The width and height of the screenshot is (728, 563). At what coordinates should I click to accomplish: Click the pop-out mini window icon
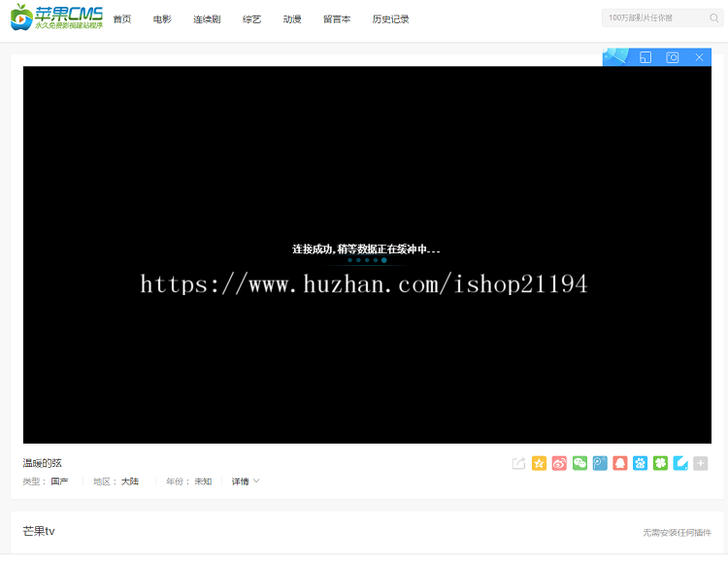[645, 57]
